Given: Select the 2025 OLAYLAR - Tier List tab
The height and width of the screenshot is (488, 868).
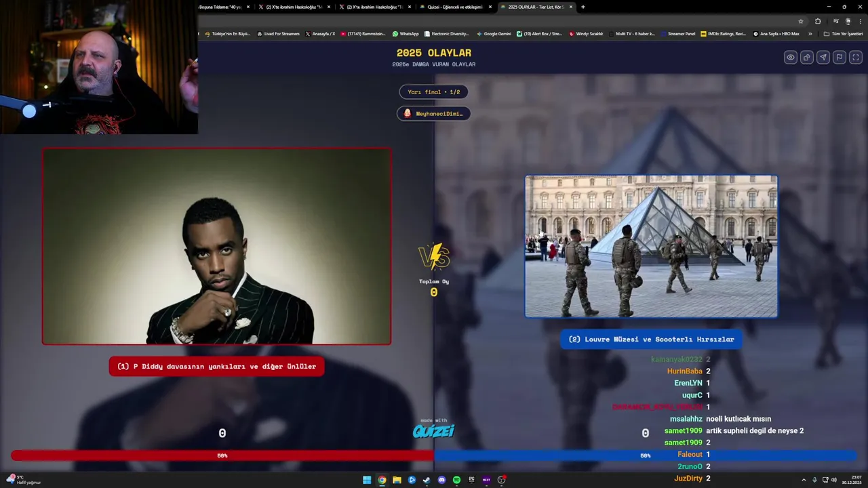Looking at the screenshot, I should (x=536, y=7).
